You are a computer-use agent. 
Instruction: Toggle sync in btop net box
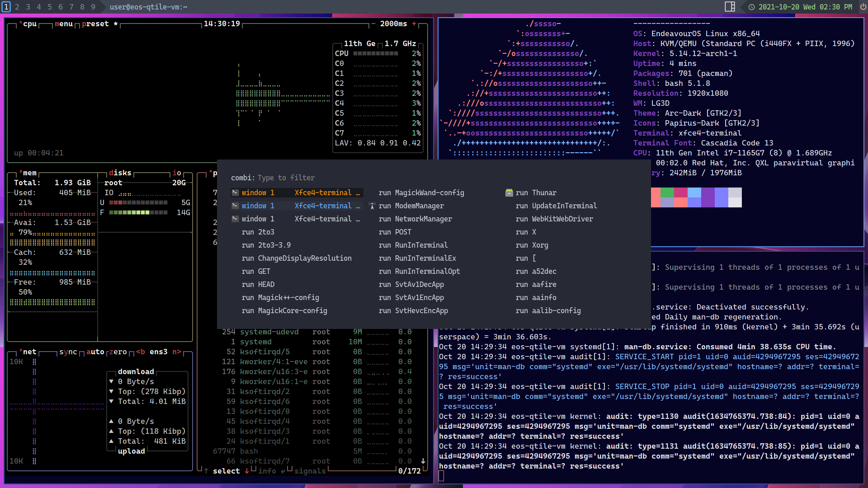(68, 352)
